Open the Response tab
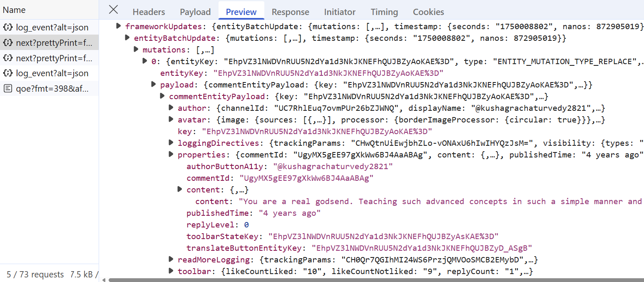The width and height of the screenshot is (644, 282). coord(290,12)
